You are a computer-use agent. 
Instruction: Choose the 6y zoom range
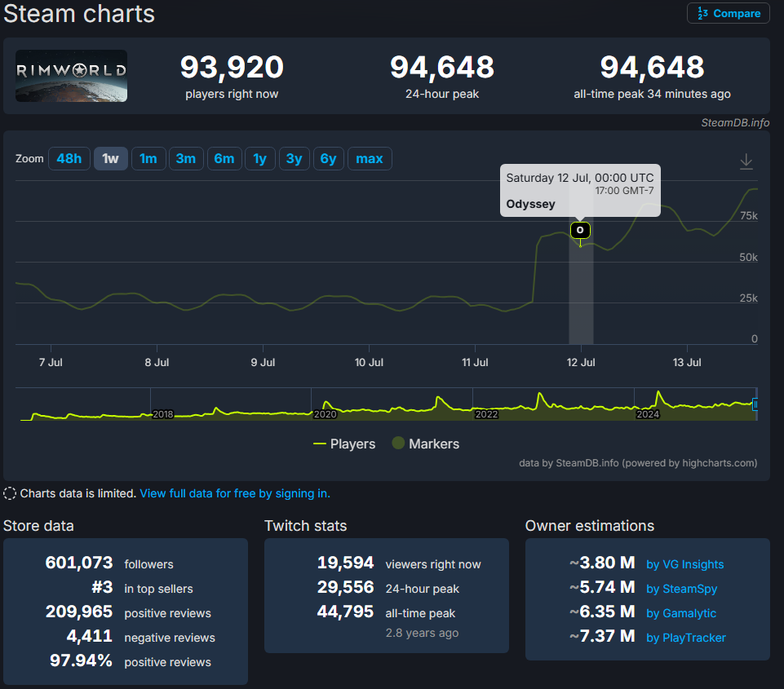[329, 159]
